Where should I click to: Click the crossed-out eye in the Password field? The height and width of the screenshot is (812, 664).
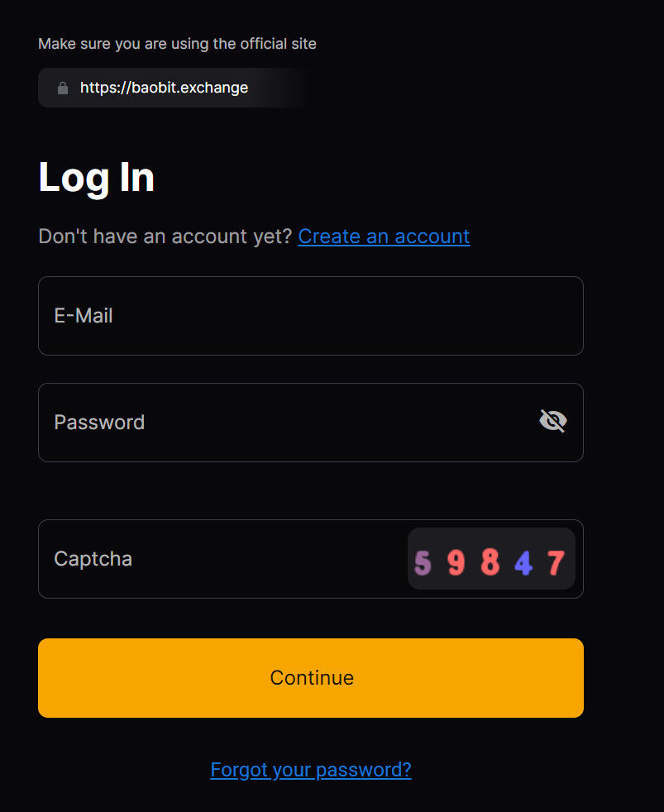pos(552,421)
